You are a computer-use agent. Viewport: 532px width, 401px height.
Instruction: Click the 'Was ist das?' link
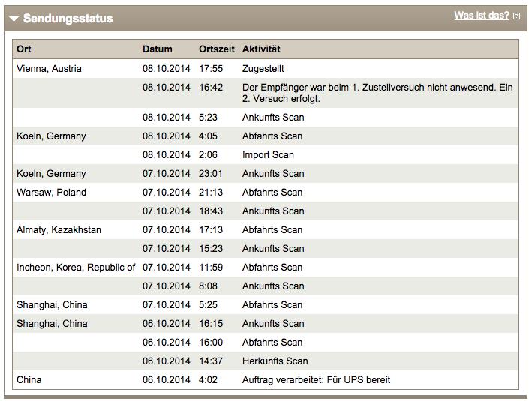pyautogui.click(x=481, y=16)
